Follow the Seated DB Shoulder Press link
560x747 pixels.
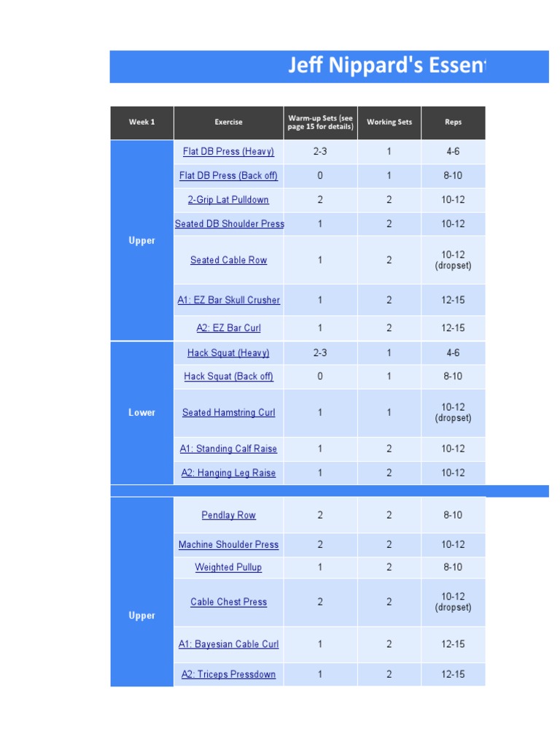[x=229, y=224]
